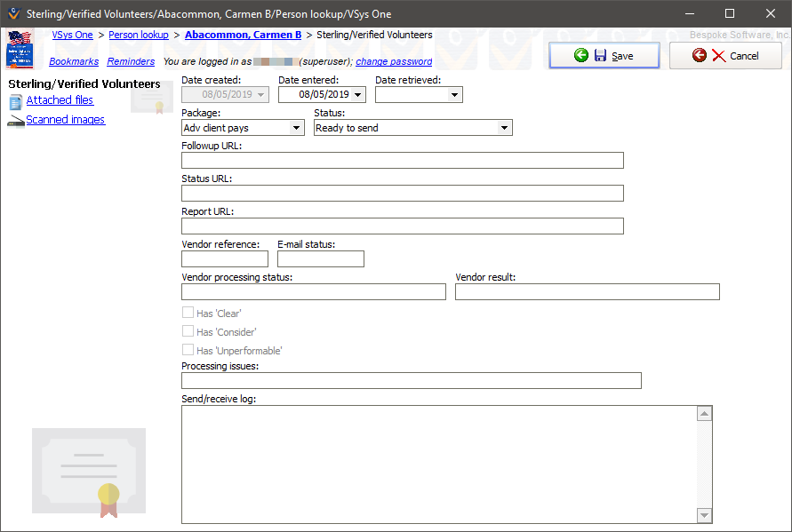Screen dimensions: 792x532
Task: Click the title bar application icon
Action: click(x=12, y=14)
